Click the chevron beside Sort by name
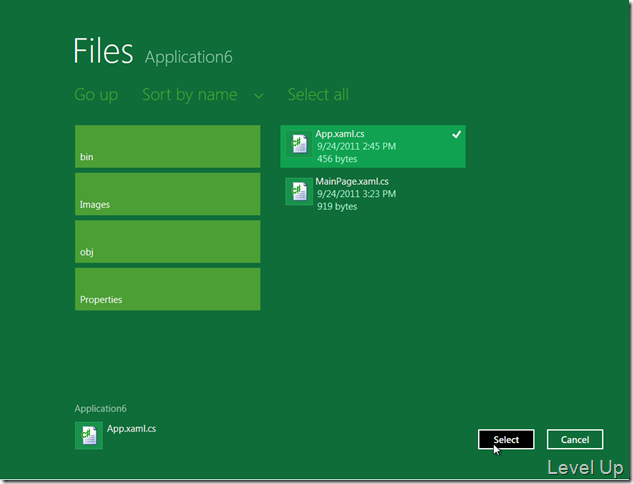Image resolution: width=633 pixels, height=484 pixels. tap(258, 96)
